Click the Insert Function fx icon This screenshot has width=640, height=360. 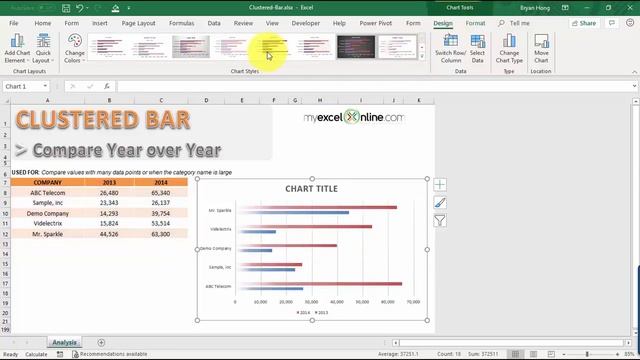(107, 86)
